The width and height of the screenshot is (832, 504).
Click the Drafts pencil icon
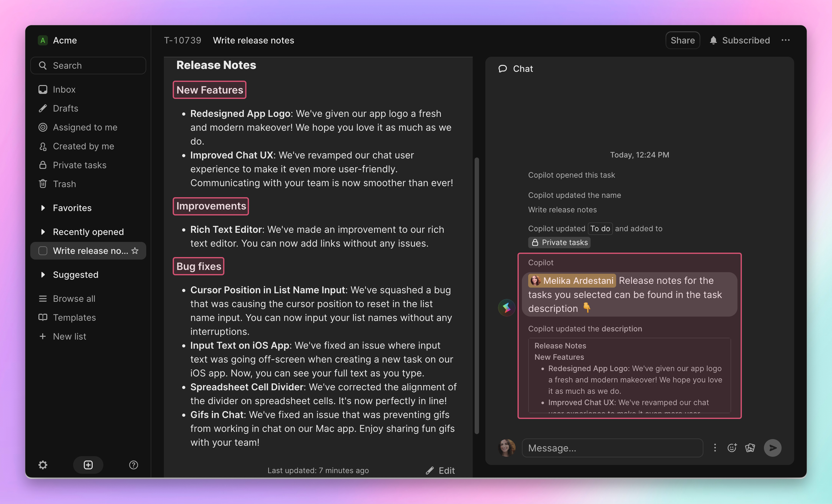pyautogui.click(x=43, y=108)
